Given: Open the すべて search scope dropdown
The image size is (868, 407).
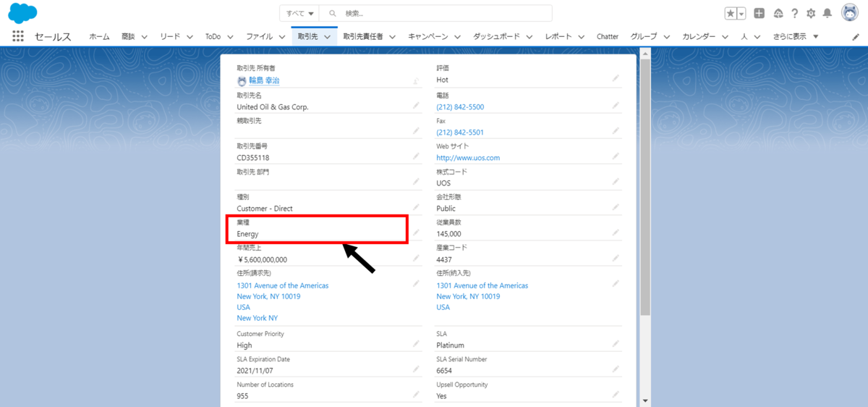Looking at the screenshot, I should [x=300, y=13].
